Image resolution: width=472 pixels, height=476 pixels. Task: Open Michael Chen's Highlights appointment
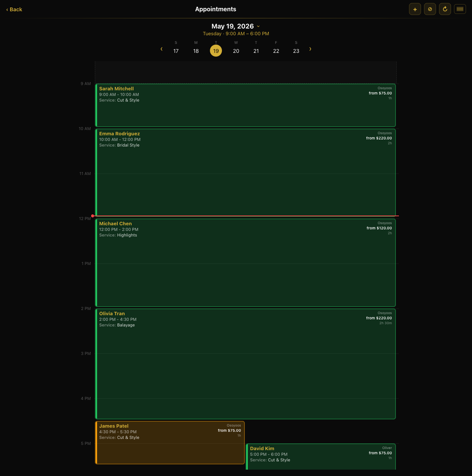coord(246,263)
